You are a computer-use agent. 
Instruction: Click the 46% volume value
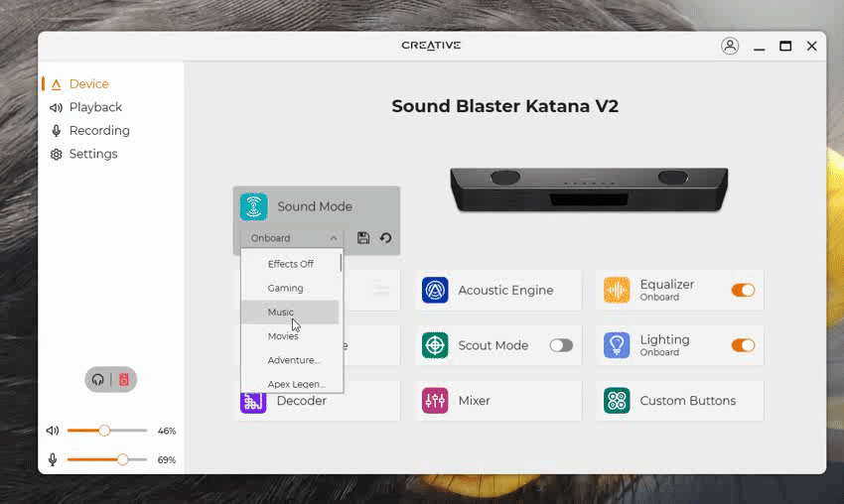pos(167,431)
